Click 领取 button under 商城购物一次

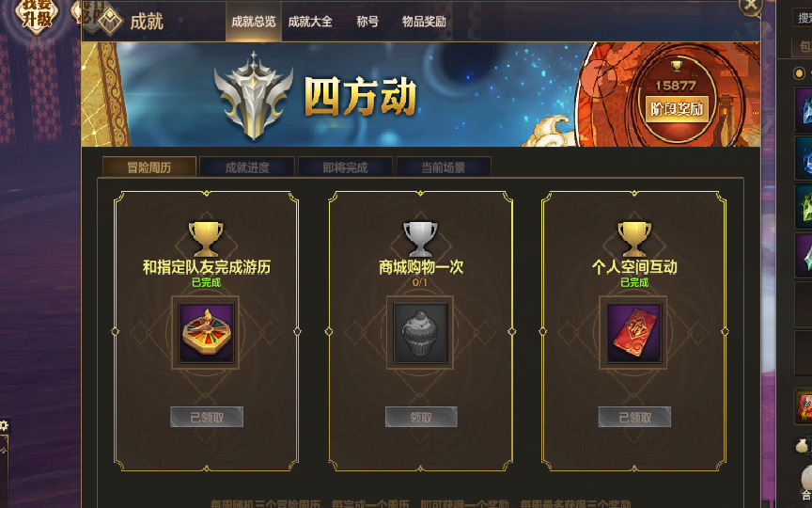click(x=421, y=417)
